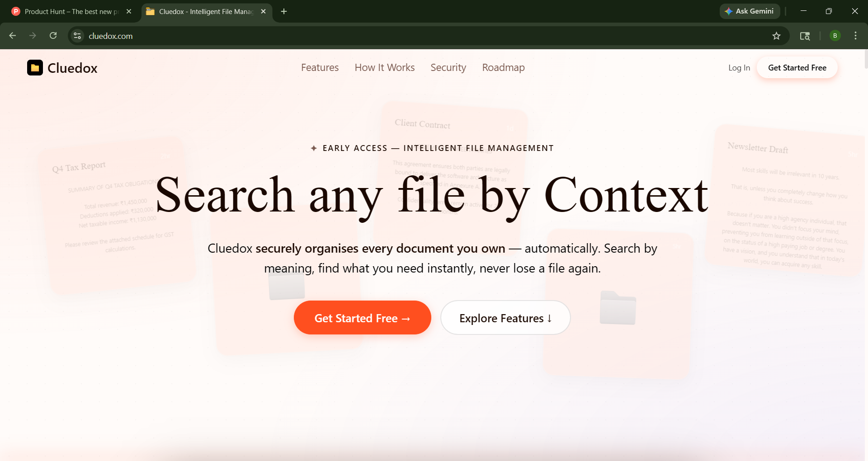Screen dimensions: 868x461
Task: Minimize the Chrome window
Action: tap(803, 11)
